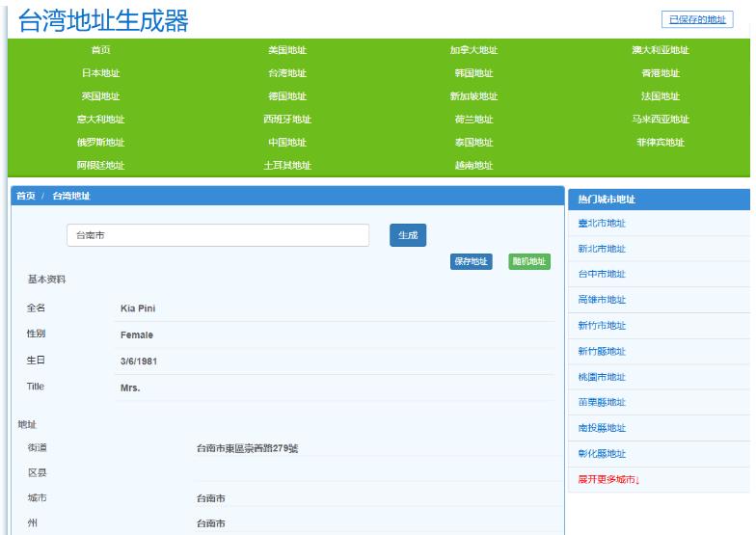This screenshot has width=756, height=535.
Task: Click 彰化縣地址 in the city sidebar
Action: click(602, 454)
